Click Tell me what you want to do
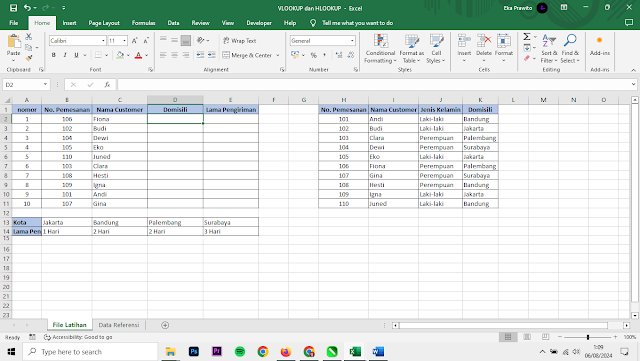 [357, 23]
